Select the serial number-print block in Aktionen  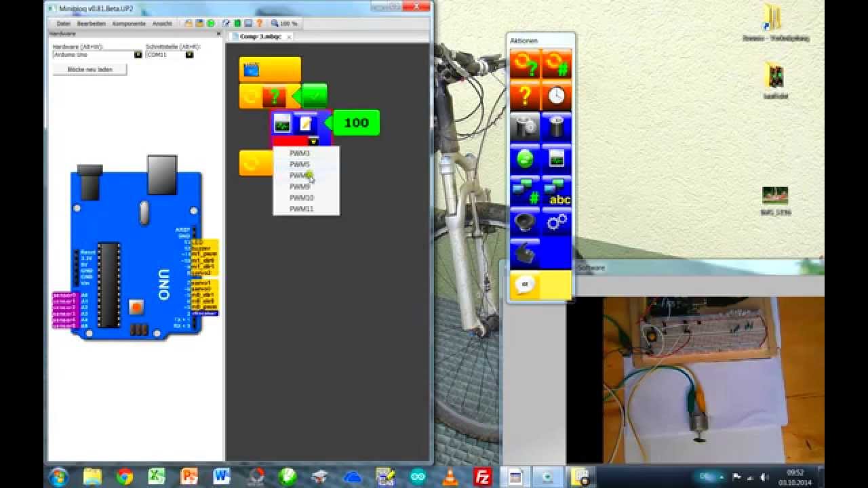coord(525,191)
